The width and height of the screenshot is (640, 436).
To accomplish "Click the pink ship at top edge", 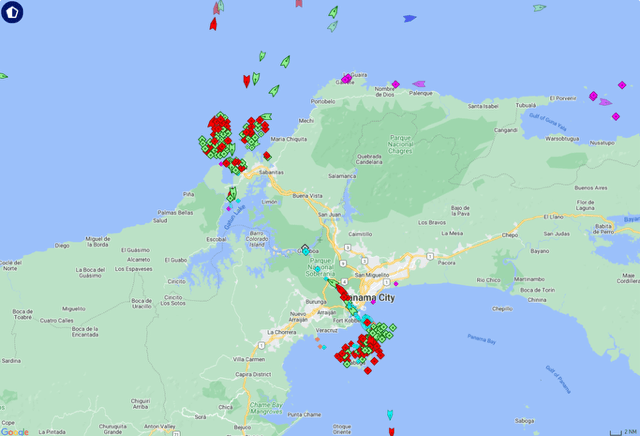I will 297,4.
